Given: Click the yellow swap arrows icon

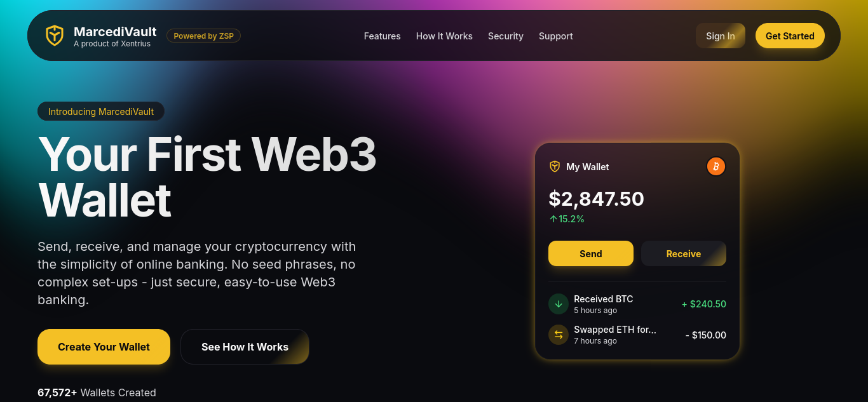Looking at the screenshot, I should (559, 335).
